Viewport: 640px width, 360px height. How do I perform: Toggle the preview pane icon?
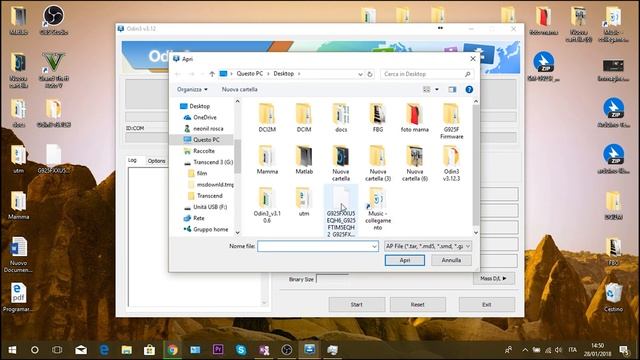point(452,89)
